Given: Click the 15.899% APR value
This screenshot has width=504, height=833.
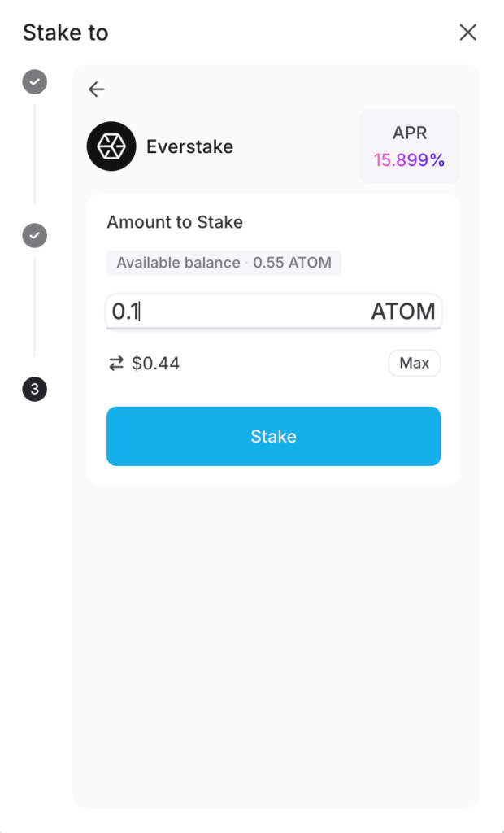Looking at the screenshot, I should [x=410, y=160].
